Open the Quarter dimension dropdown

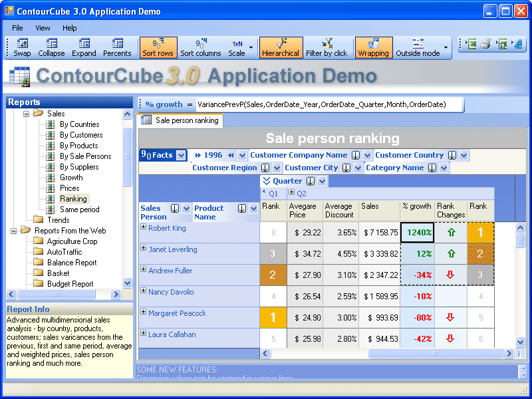tap(322, 181)
